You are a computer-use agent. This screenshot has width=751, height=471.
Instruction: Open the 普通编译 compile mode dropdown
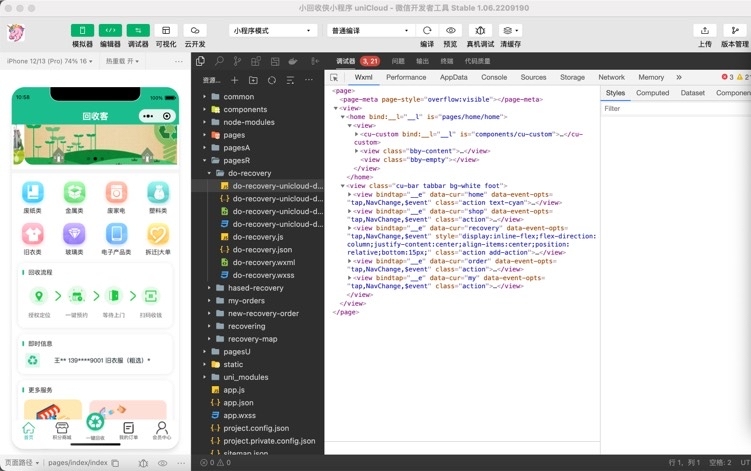tap(370, 31)
